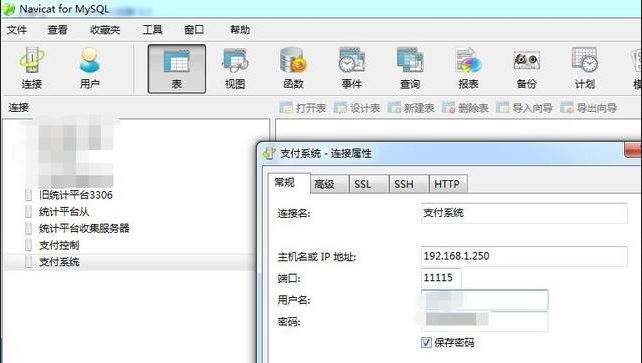Open the 文件 (File) menu
This screenshot has height=363, width=642.
17,30
